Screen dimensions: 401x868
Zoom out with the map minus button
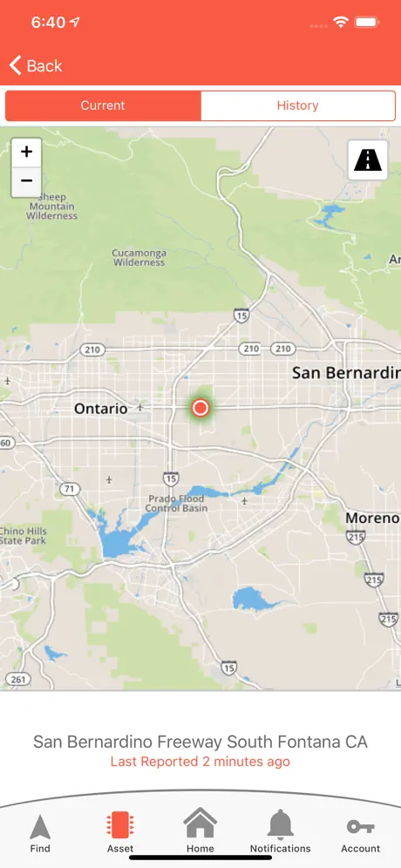[x=26, y=181]
